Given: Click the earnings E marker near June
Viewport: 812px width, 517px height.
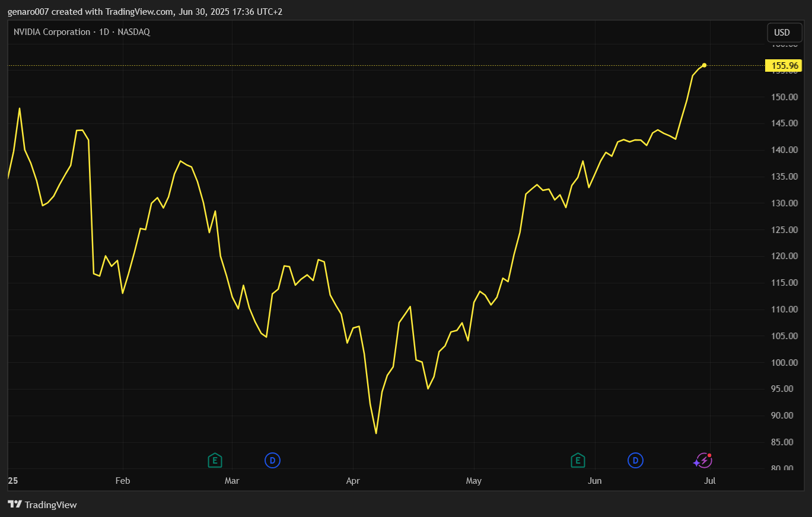Looking at the screenshot, I should (578, 460).
